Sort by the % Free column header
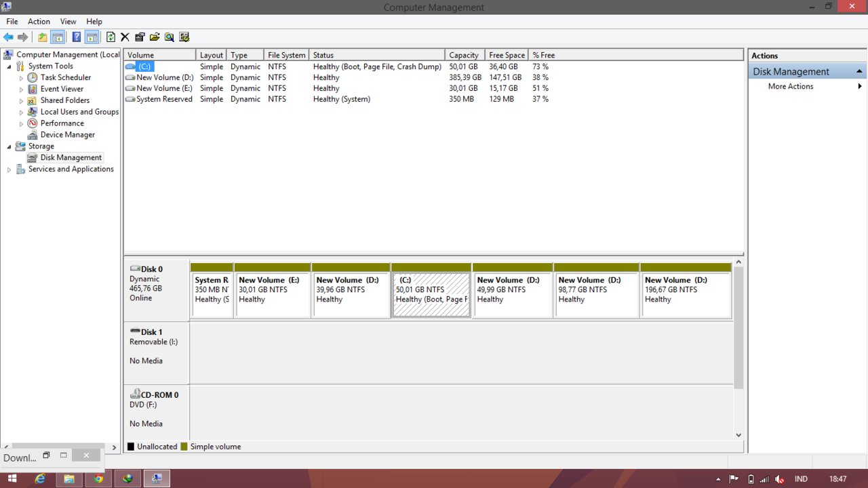This screenshot has width=868, height=488. pyautogui.click(x=543, y=55)
